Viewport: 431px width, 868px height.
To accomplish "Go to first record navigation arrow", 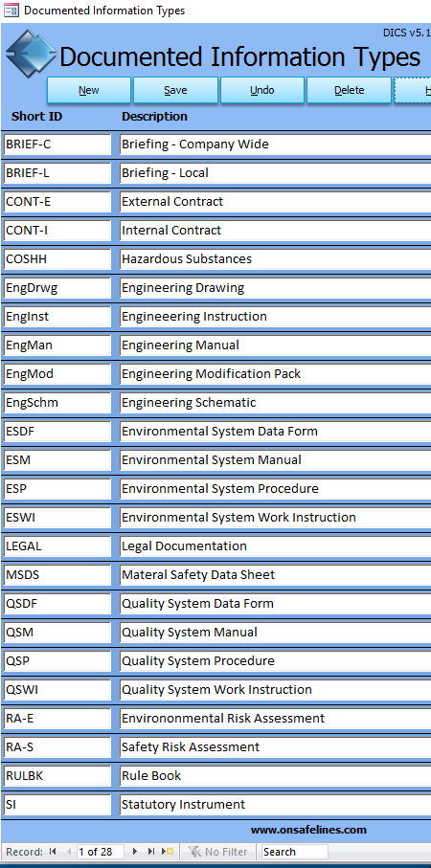I will [53, 852].
